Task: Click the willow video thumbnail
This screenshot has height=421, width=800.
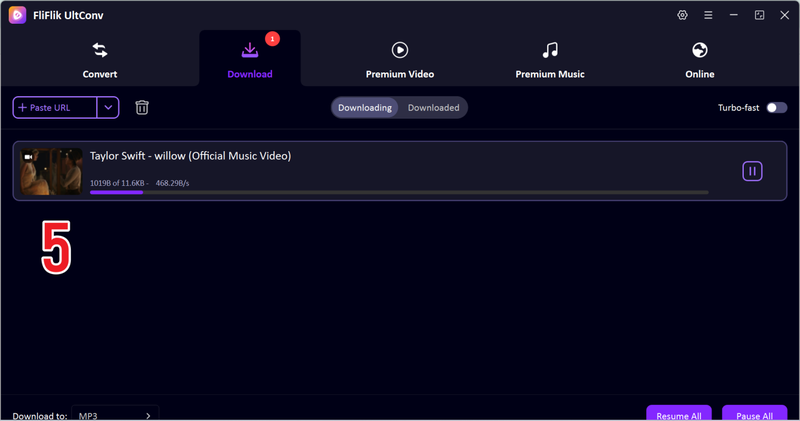Action: [x=51, y=171]
